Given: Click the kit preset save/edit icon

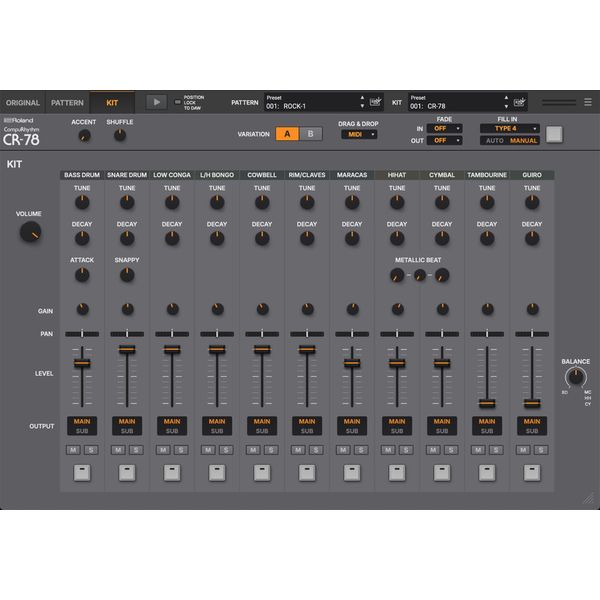Looking at the screenshot, I should click(x=519, y=102).
